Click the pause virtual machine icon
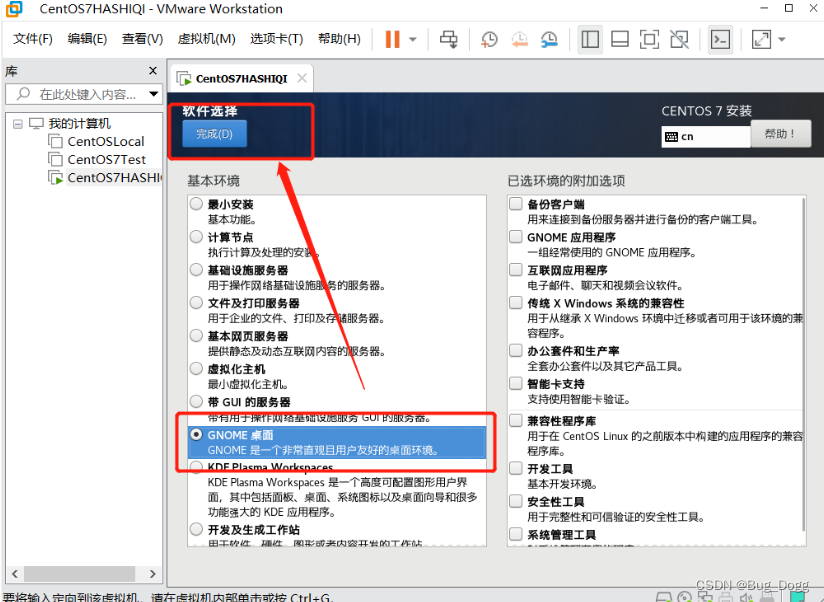Image resolution: width=824 pixels, height=602 pixels. (393, 39)
